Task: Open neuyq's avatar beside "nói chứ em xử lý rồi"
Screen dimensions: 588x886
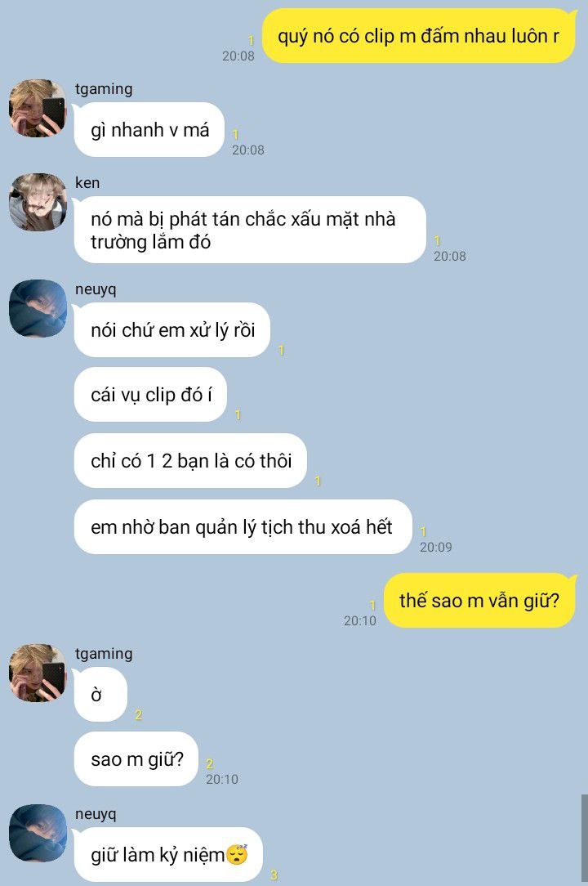Action: click(x=38, y=308)
